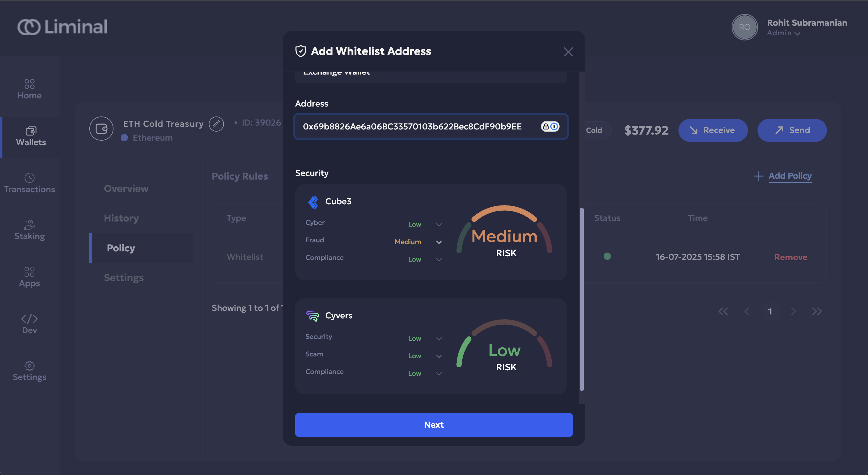Image resolution: width=868 pixels, height=475 pixels.
Task: Click the password manager icon in Address field
Action: point(550,126)
